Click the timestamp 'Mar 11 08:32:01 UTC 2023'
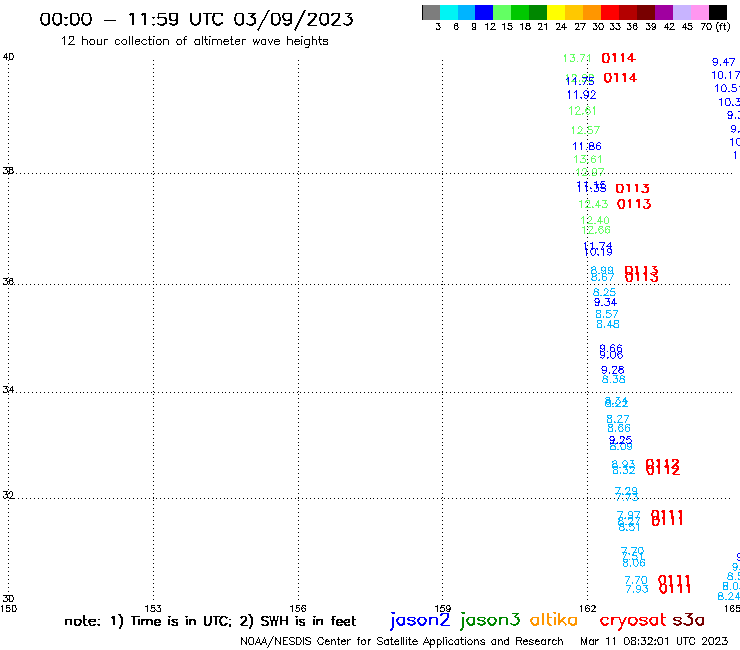Image resolution: width=740 pixels, height=650 pixels. pyautogui.click(x=654, y=641)
